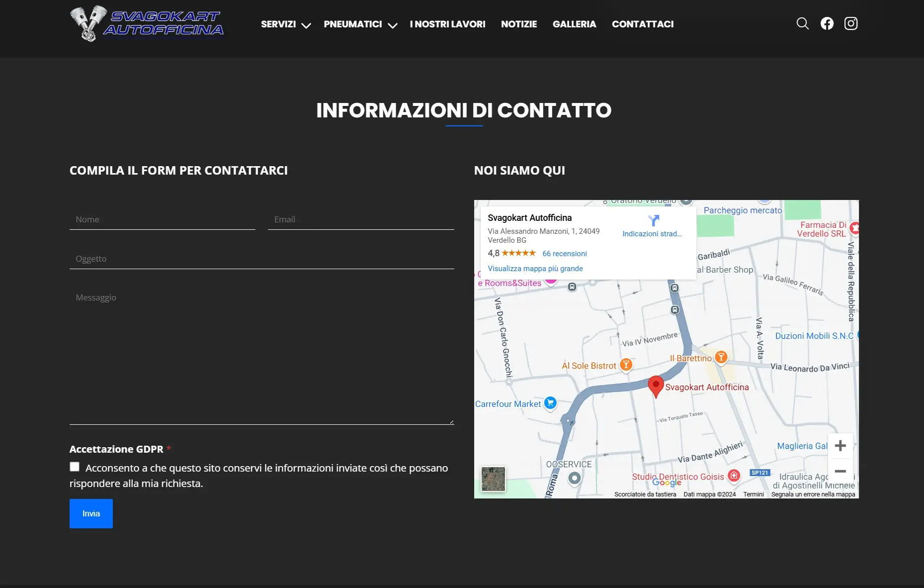Click the Maglieria Gal map label
924x588 pixels.
[x=802, y=446]
